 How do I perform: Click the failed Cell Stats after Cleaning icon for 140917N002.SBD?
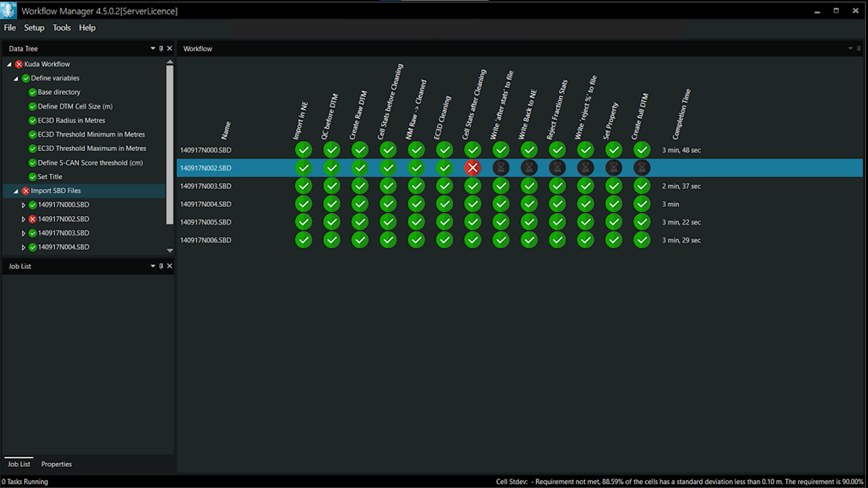472,168
